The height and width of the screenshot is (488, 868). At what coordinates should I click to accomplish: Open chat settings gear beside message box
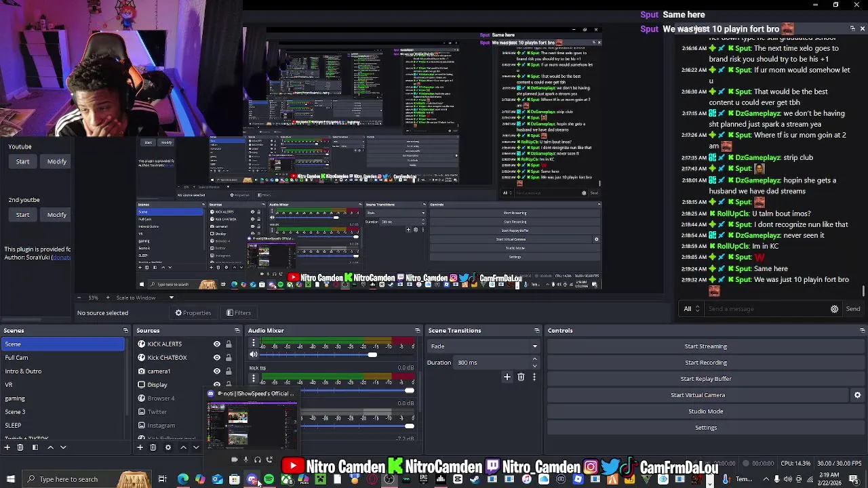pos(834,309)
